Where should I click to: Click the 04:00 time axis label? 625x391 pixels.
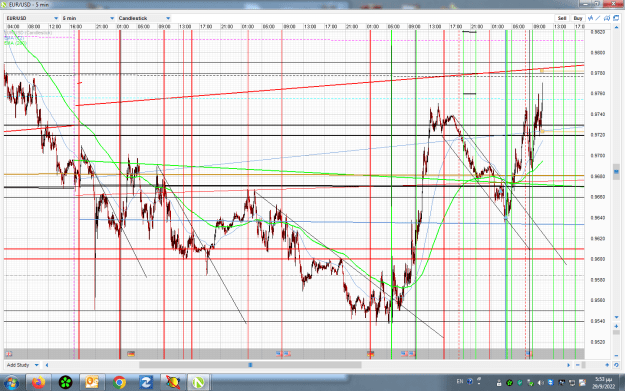coord(14,26)
